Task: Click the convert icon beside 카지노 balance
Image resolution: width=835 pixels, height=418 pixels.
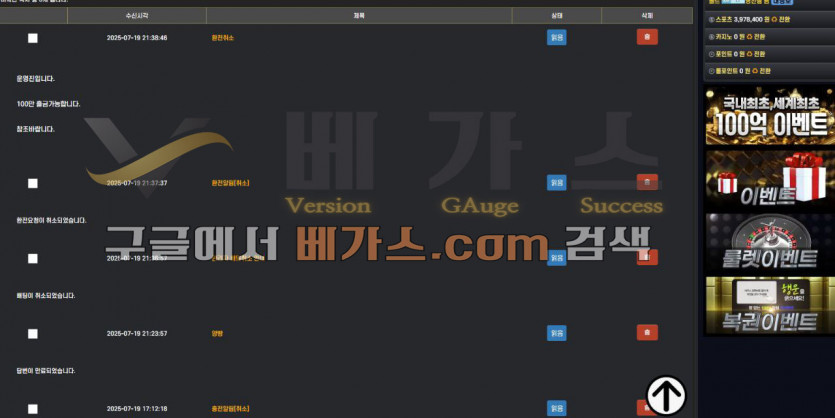Action: (x=751, y=37)
